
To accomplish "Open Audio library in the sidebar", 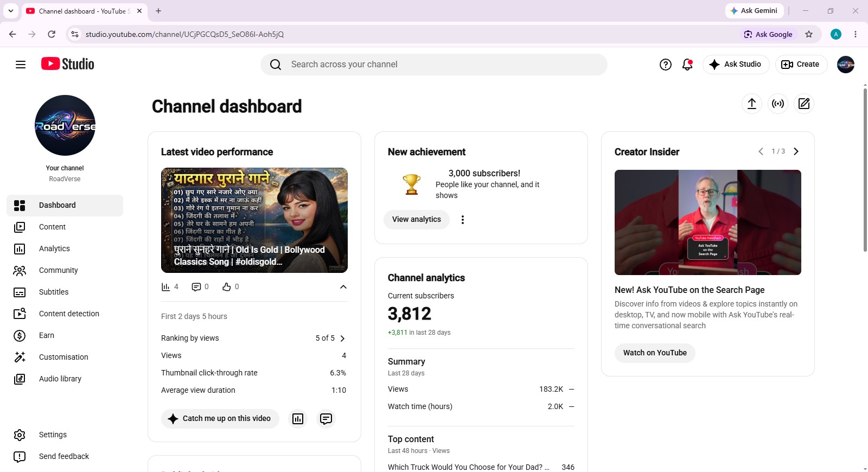I will (x=65, y=379).
